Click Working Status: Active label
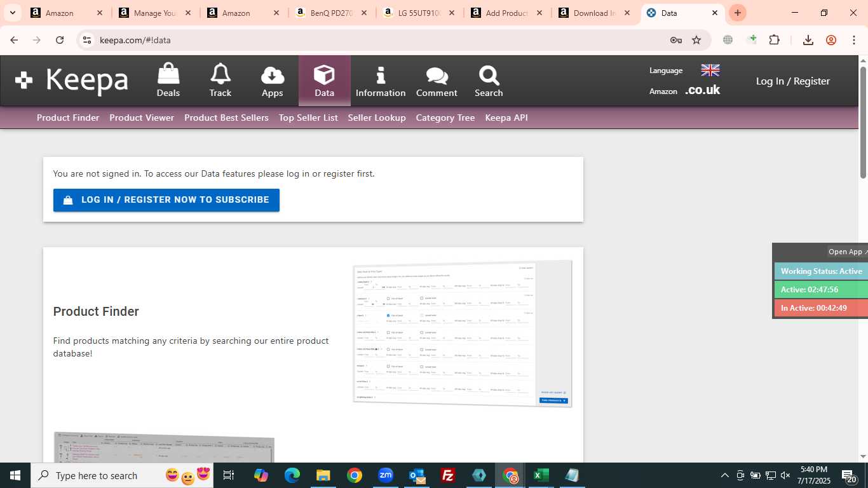The height and width of the screenshot is (488, 868). (x=821, y=271)
